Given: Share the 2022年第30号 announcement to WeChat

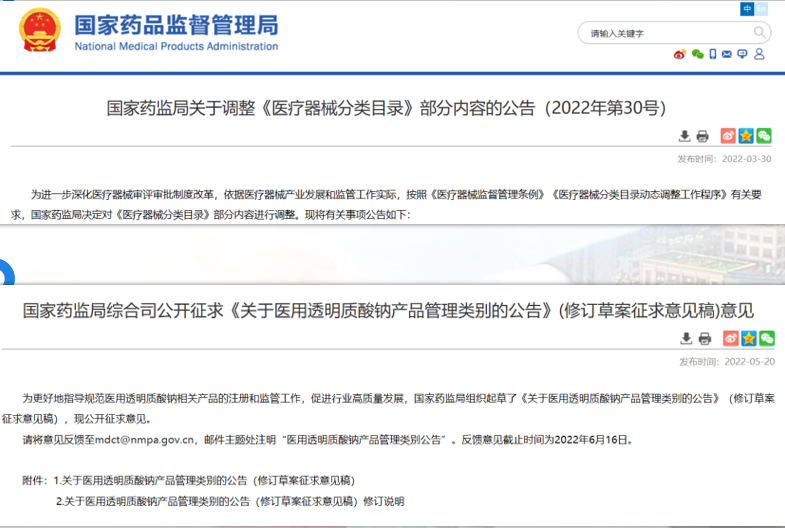Looking at the screenshot, I should [x=764, y=136].
